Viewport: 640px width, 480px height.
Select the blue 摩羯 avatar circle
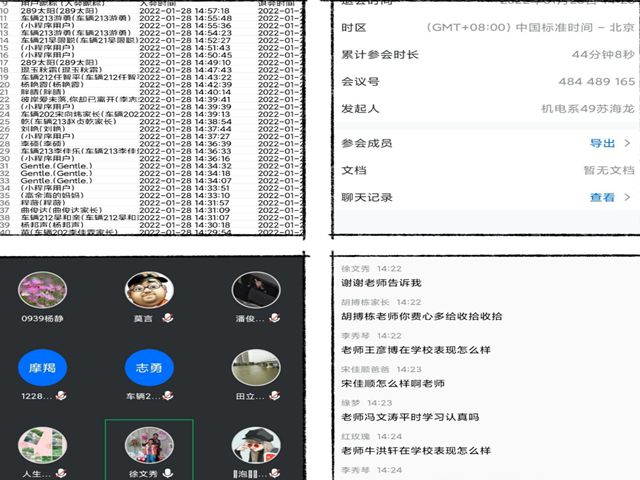click(x=43, y=368)
